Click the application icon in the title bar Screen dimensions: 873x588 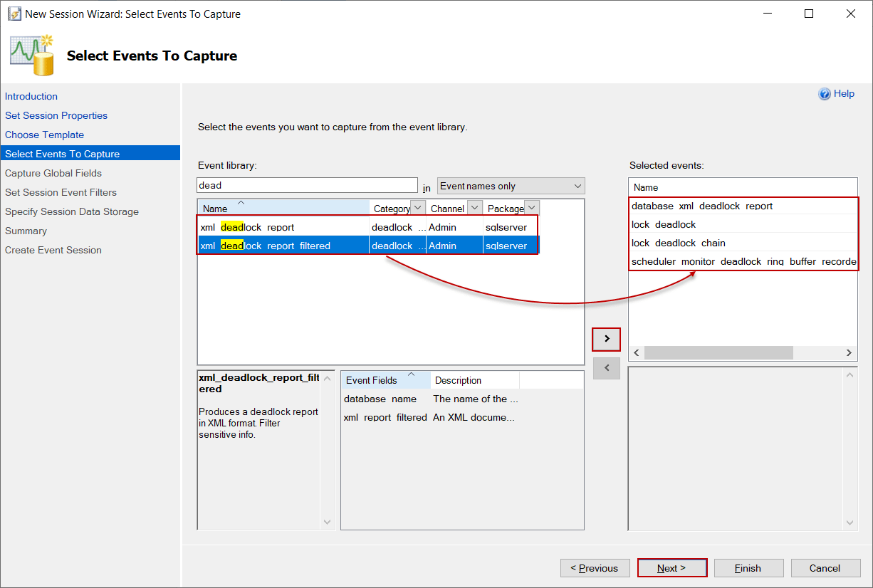14,13
